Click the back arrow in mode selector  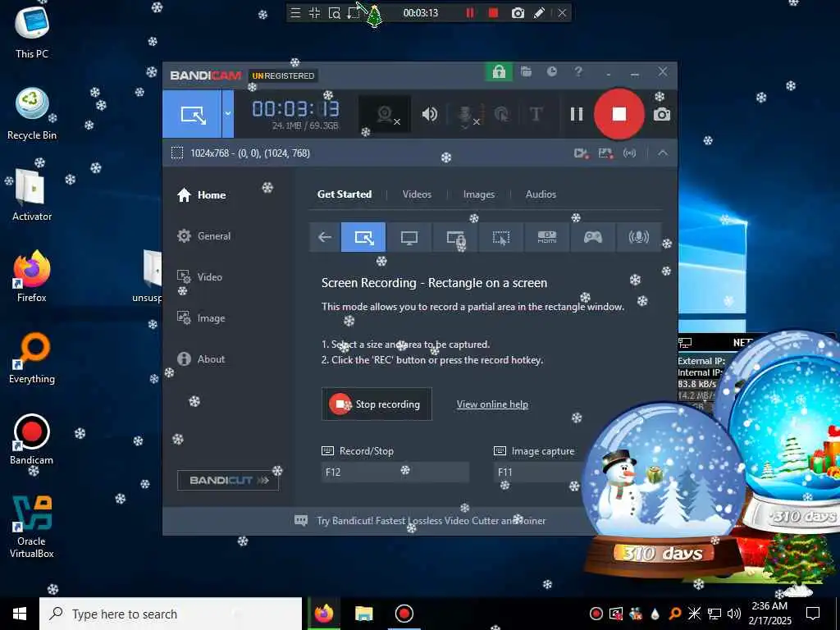pyautogui.click(x=325, y=237)
